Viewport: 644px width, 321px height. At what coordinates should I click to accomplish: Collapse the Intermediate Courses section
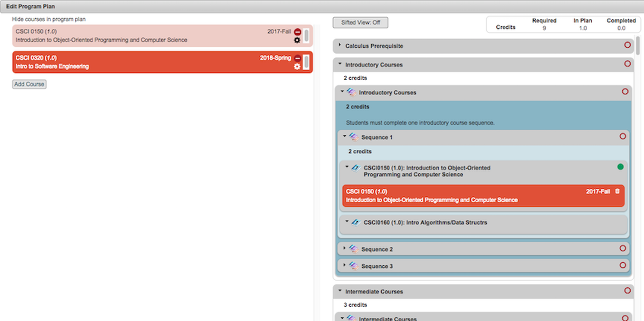[x=340, y=291]
